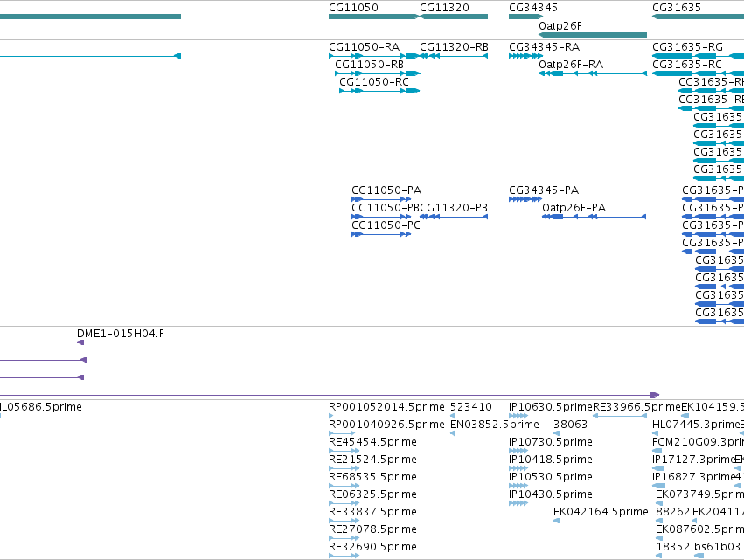Image resolution: width=744 pixels, height=560 pixels.
Task: Select EST IP10430.5prime
Action: [518, 503]
